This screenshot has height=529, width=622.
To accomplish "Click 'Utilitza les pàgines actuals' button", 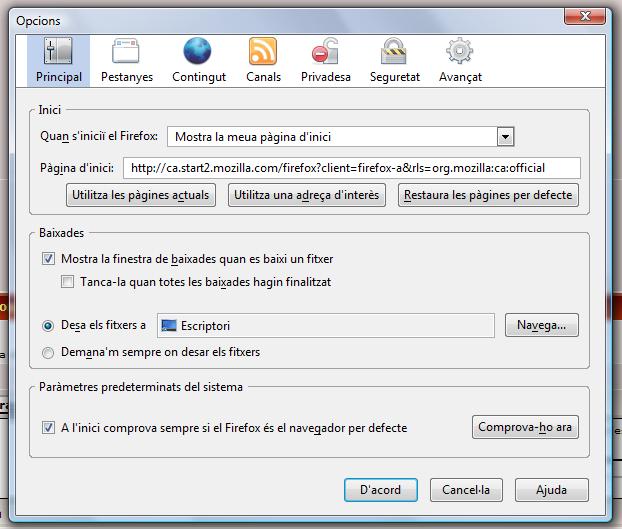I will pos(141,195).
